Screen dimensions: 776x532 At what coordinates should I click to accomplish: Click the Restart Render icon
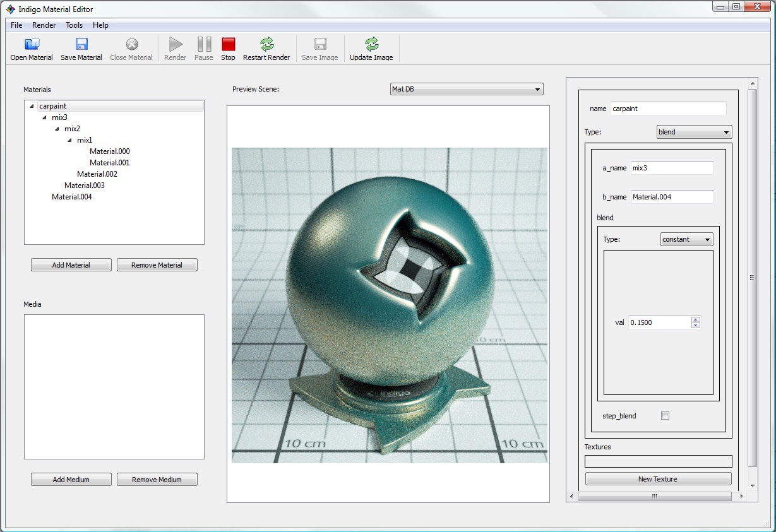pyautogui.click(x=266, y=44)
